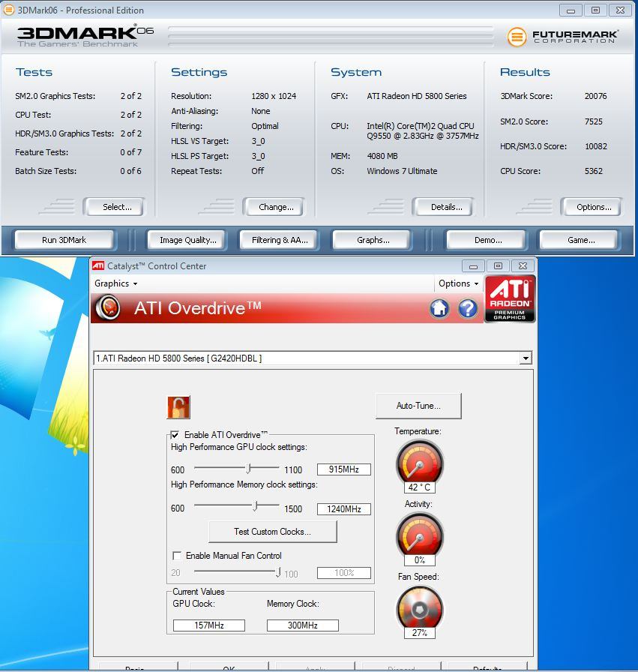The height and width of the screenshot is (672, 638).
Task: Click the ATI Overdrive gauge logo icon
Action: [x=108, y=307]
